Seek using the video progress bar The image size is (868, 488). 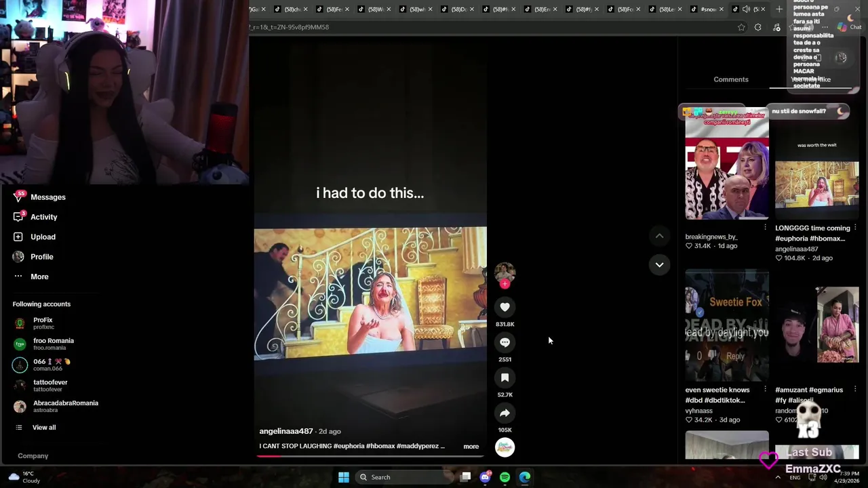pos(370,456)
